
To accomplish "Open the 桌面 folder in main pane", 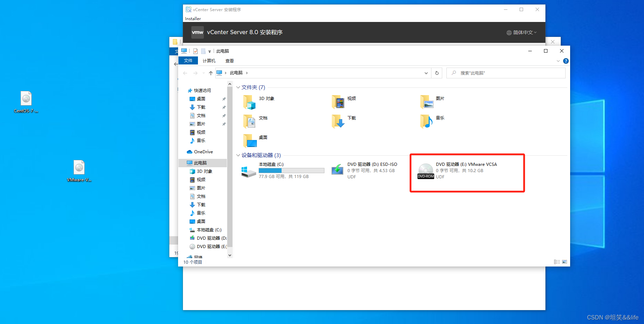I will tap(250, 141).
